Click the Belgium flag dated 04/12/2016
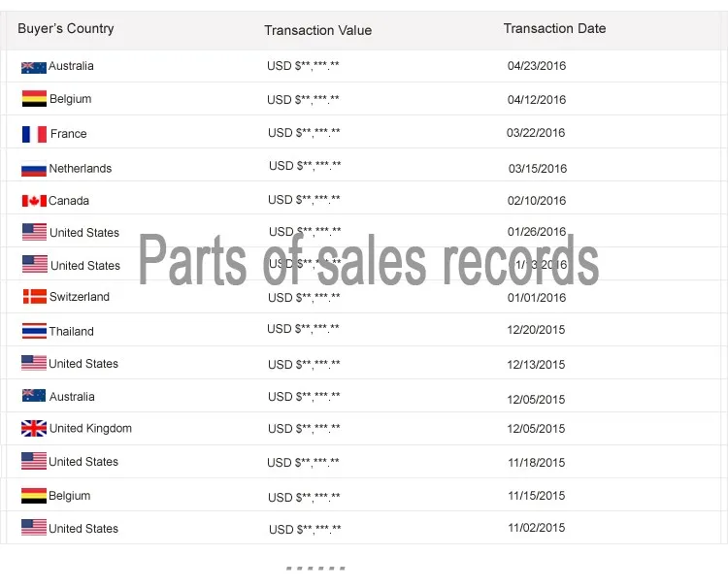The height and width of the screenshot is (588, 728). coord(34,99)
